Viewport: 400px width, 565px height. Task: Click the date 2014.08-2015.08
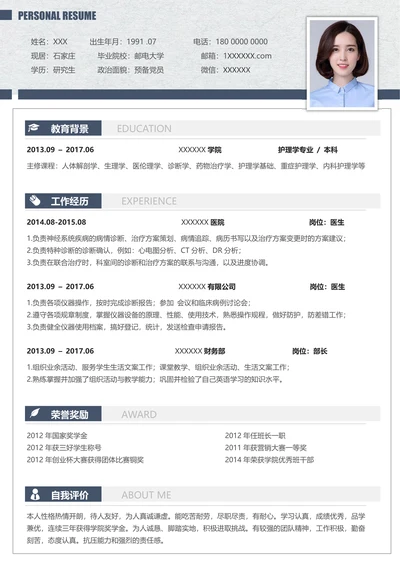click(x=56, y=222)
